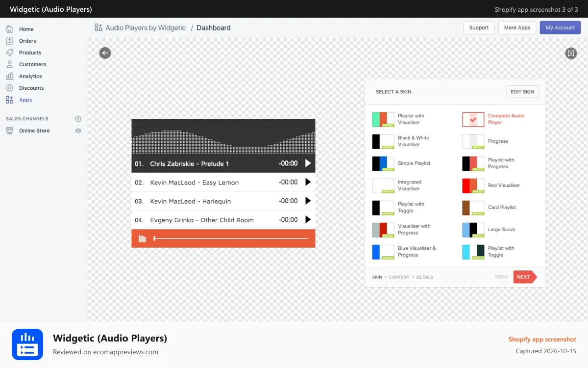Viewport: 588px width, 368px height.
Task: Select Playlist with Progress skin thumbnail
Action: click(473, 164)
